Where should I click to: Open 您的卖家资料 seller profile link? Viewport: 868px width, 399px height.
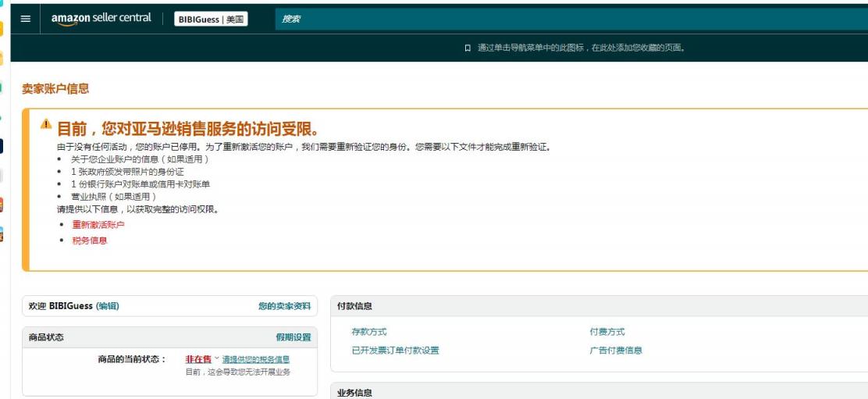[x=284, y=306]
